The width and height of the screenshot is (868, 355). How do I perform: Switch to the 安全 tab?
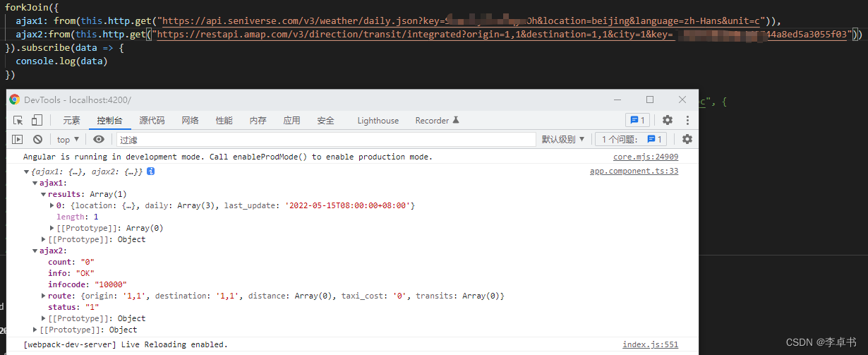click(325, 121)
